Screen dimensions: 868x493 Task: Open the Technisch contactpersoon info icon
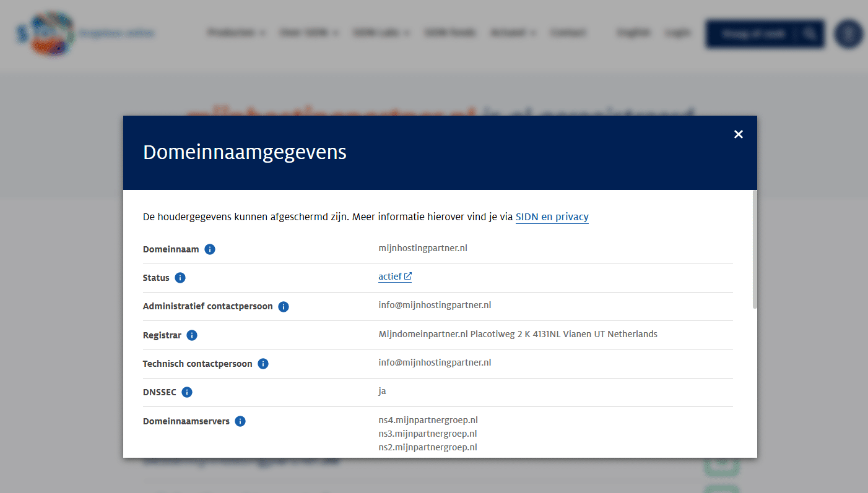tap(263, 364)
